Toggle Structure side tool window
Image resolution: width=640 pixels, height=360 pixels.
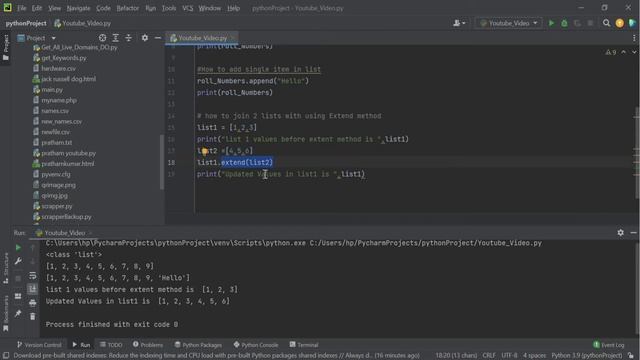coord(6,268)
